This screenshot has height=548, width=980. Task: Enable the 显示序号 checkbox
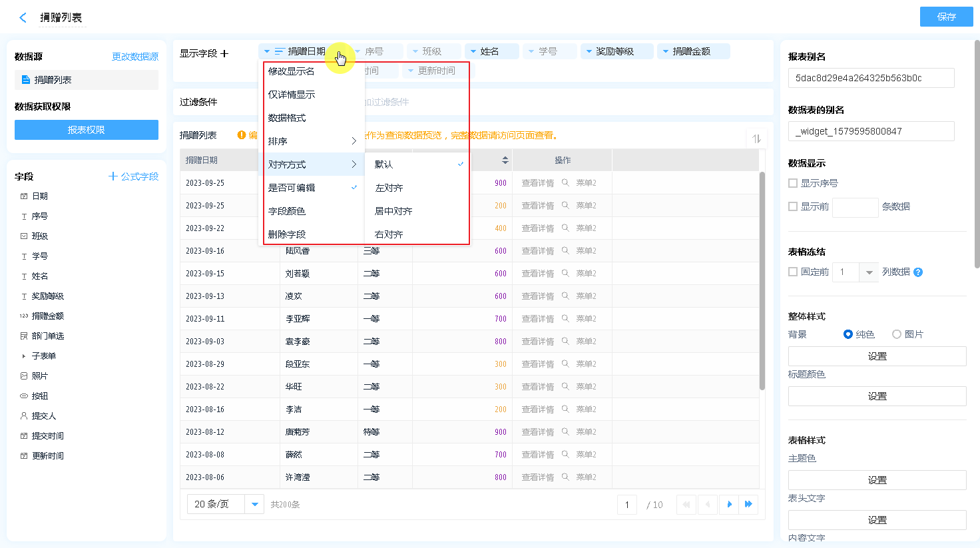(793, 183)
